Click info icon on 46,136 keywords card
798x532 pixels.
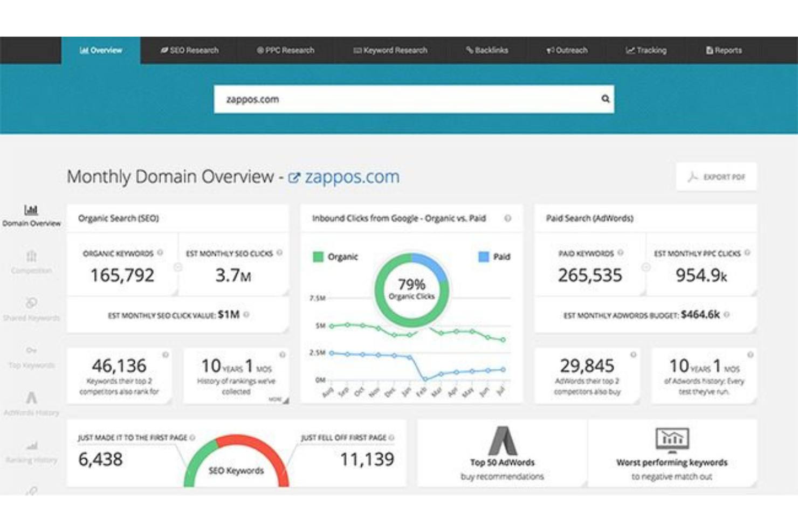tap(166, 355)
